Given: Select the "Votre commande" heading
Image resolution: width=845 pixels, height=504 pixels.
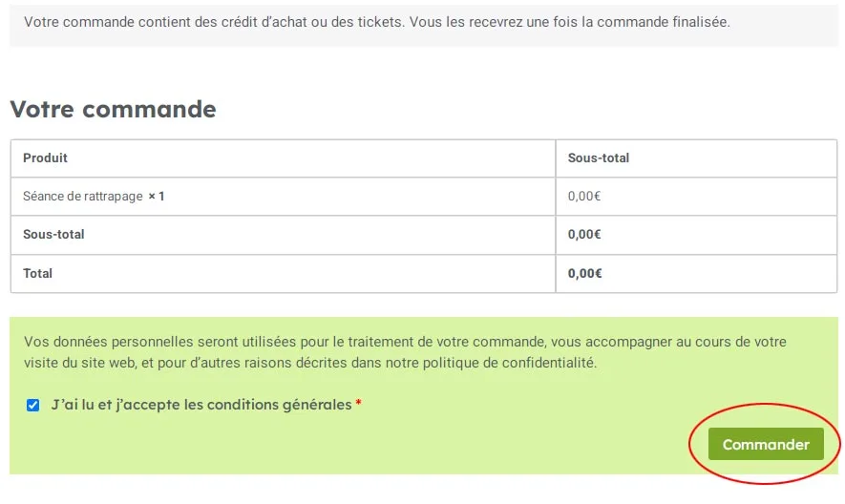Looking at the screenshot, I should pyautogui.click(x=114, y=109).
